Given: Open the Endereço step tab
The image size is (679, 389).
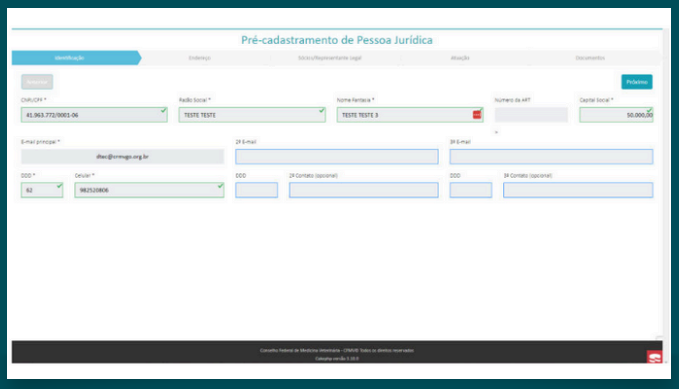Looking at the screenshot, I should click(200, 58).
